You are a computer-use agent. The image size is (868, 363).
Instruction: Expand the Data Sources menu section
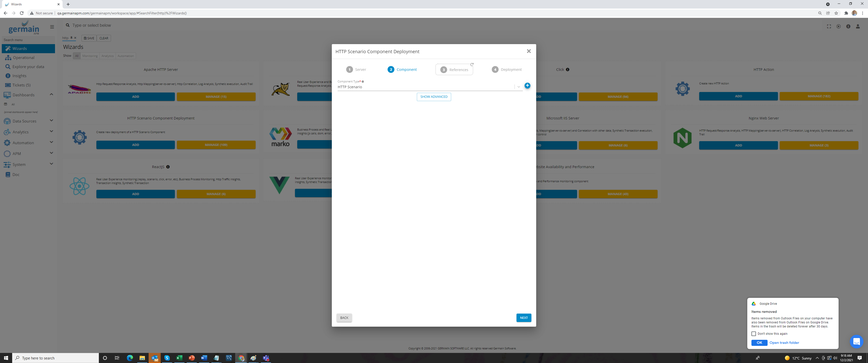pyautogui.click(x=51, y=120)
